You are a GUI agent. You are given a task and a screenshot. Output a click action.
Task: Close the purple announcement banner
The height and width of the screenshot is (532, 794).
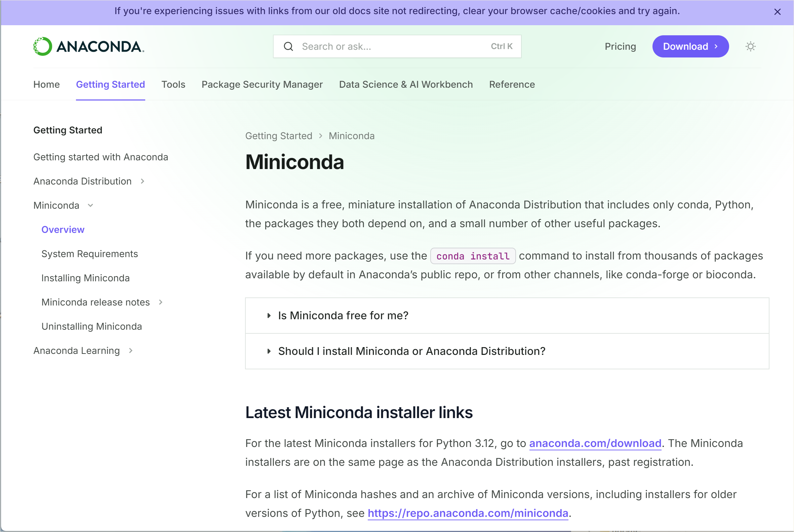777,12
